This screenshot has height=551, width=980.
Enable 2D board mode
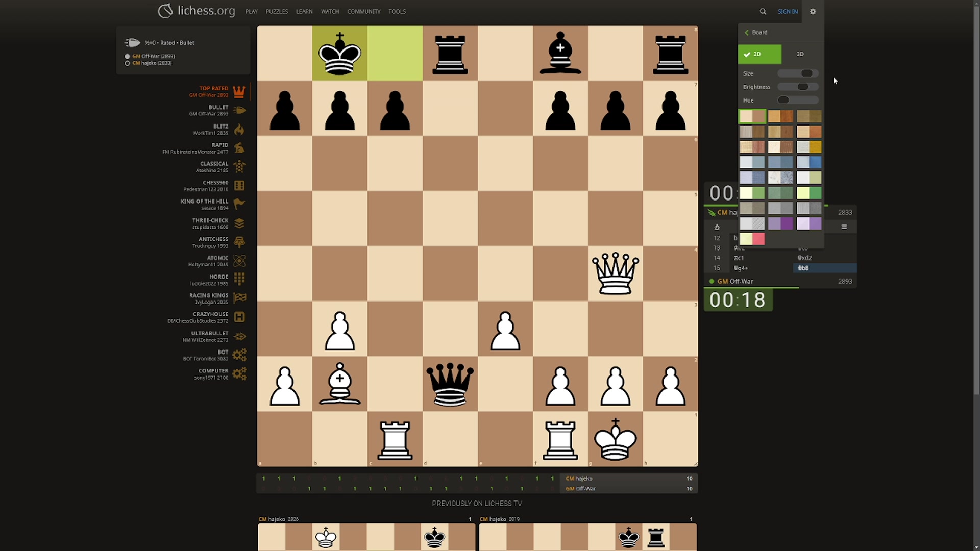[759, 54]
